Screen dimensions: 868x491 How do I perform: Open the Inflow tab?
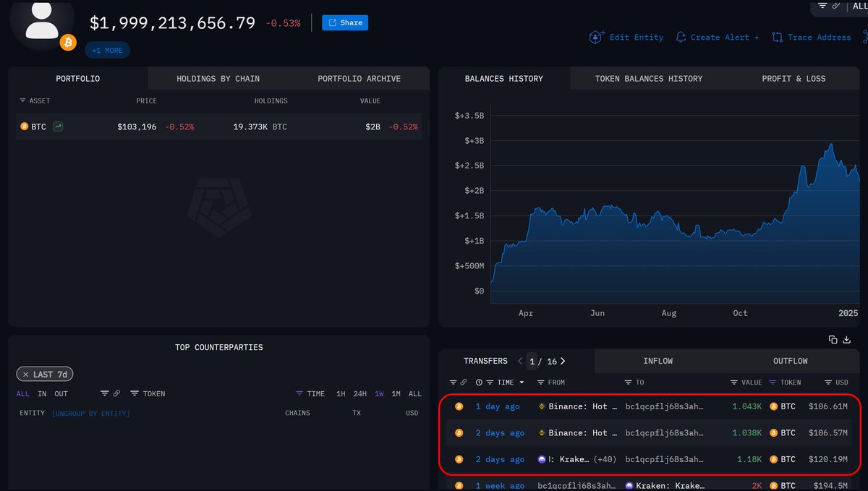coord(658,361)
